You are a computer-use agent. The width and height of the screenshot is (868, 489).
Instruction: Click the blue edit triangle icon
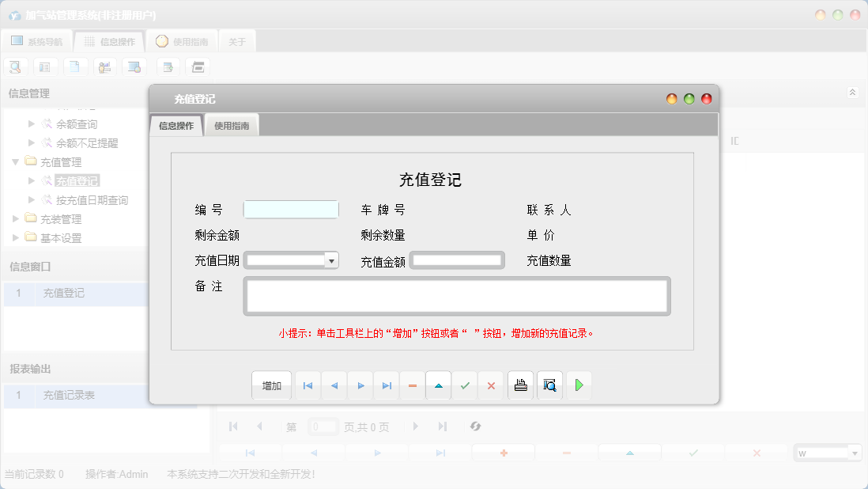click(438, 385)
